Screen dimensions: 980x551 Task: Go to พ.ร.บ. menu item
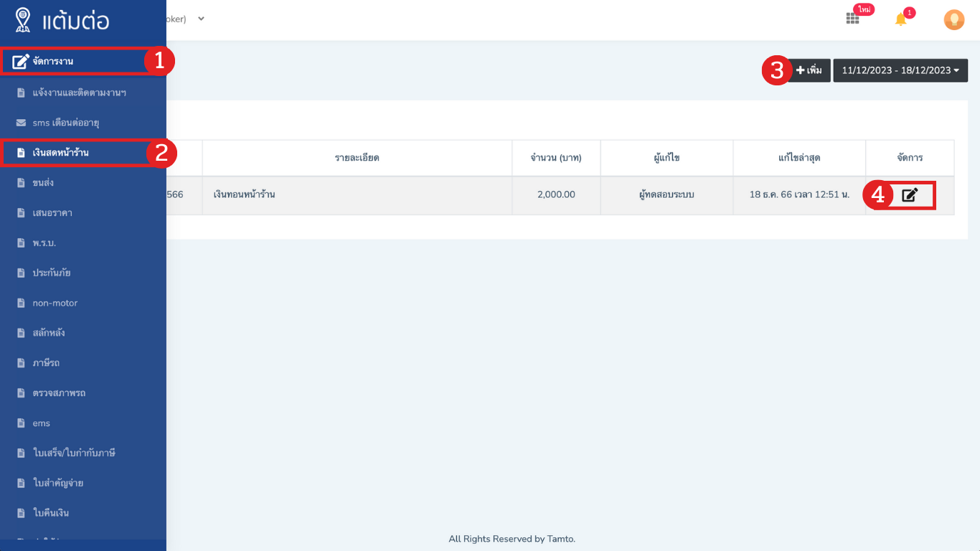(x=83, y=243)
